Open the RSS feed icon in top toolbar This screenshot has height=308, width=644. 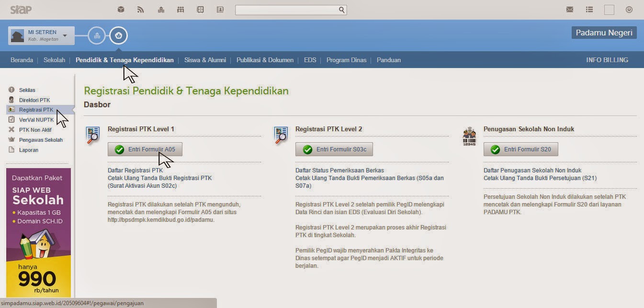(x=141, y=9)
